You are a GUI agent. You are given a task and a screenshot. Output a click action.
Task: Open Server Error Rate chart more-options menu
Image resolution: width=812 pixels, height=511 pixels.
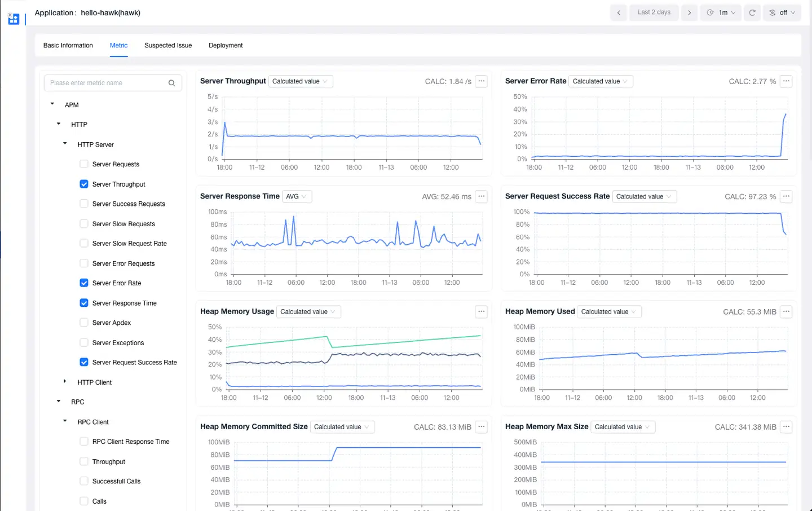point(786,81)
